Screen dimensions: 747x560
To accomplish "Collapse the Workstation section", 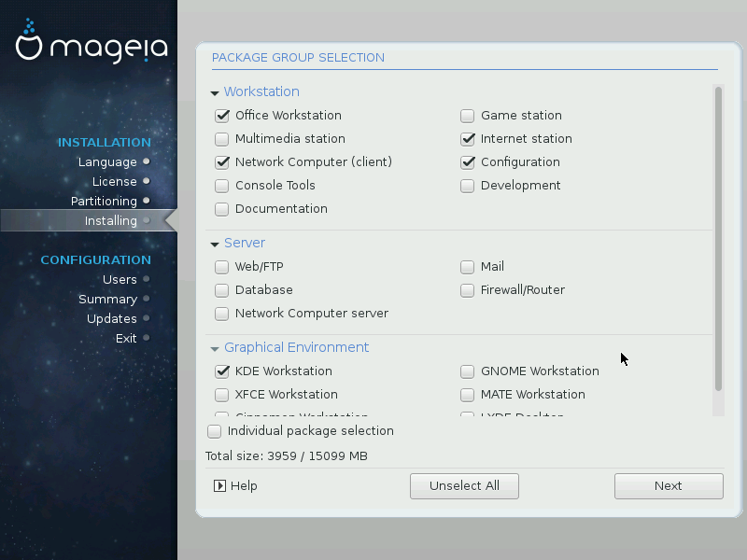I will [x=215, y=93].
